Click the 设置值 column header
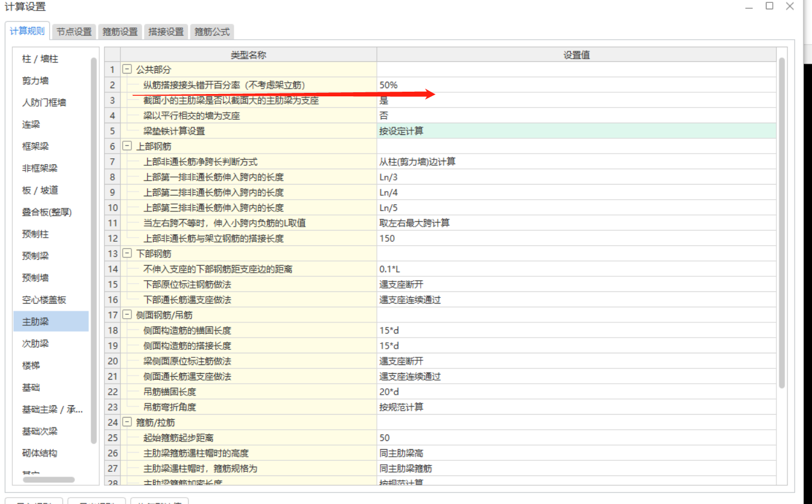812x504 pixels. click(577, 55)
